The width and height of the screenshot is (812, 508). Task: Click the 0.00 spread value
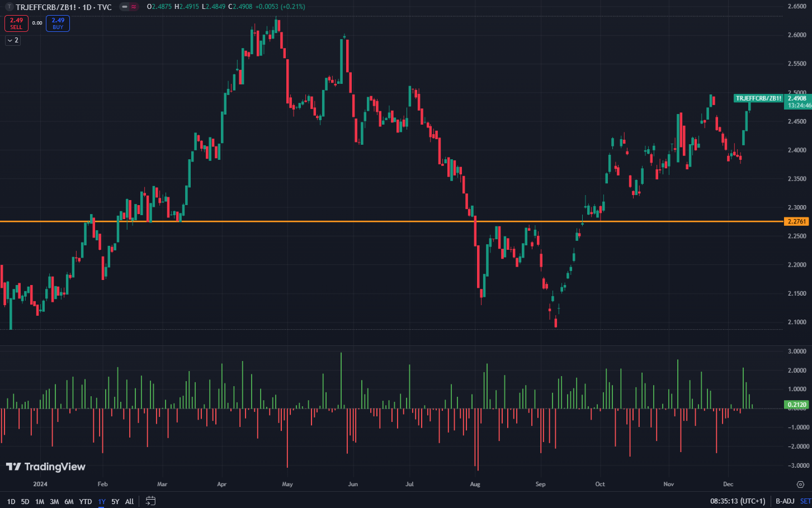37,23
